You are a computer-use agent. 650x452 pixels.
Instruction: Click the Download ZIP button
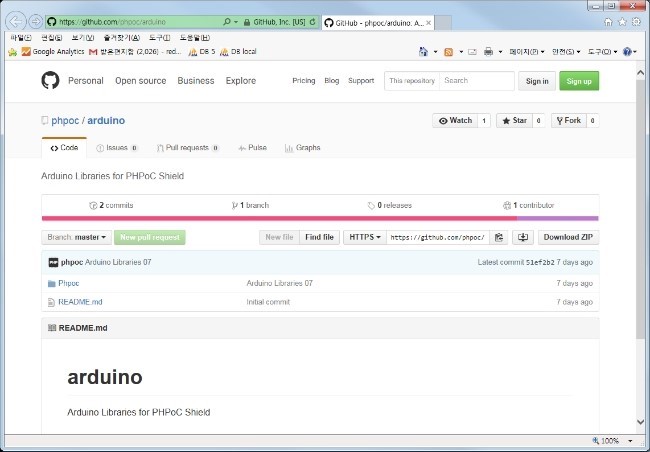point(568,237)
